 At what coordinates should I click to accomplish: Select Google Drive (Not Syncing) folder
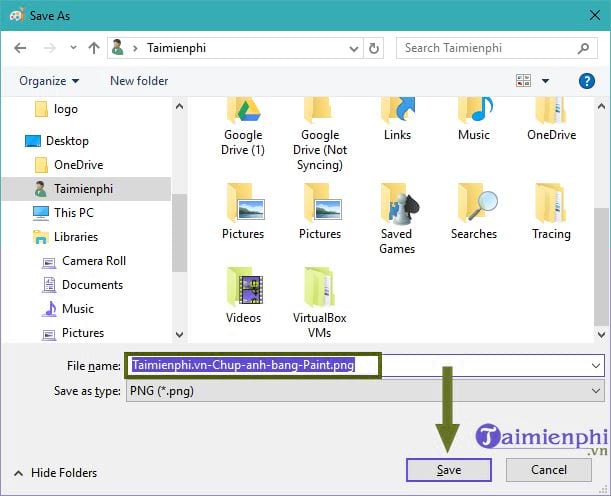coord(320,134)
